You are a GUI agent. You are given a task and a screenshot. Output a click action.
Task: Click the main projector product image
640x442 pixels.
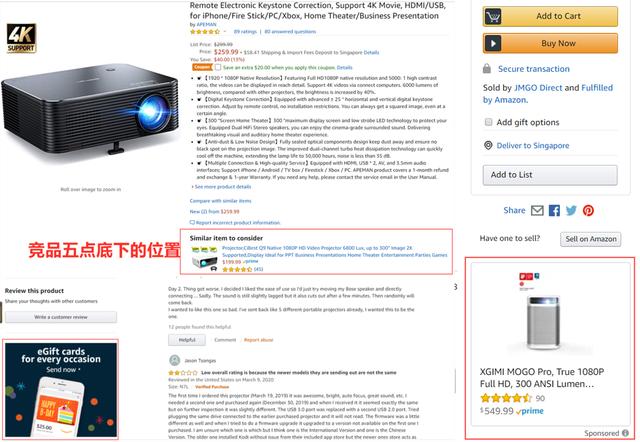click(91, 109)
